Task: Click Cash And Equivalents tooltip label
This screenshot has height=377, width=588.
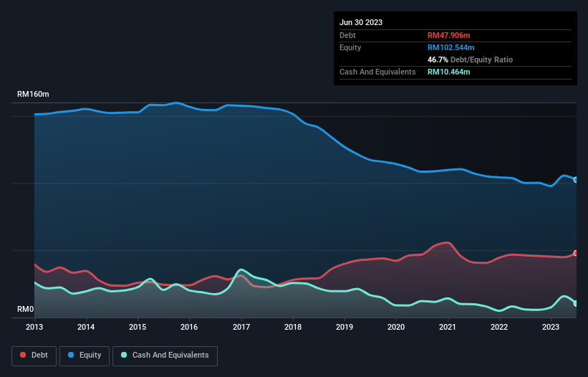Action: 377,72
